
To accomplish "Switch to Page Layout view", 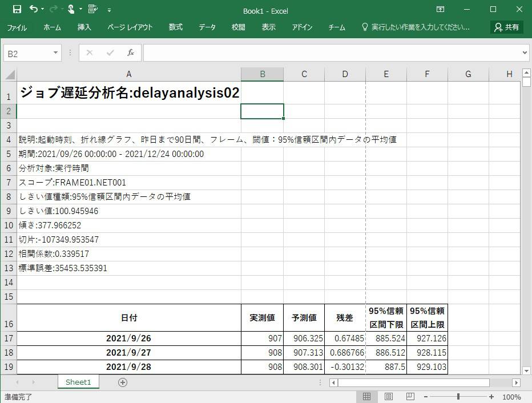I will (389, 397).
